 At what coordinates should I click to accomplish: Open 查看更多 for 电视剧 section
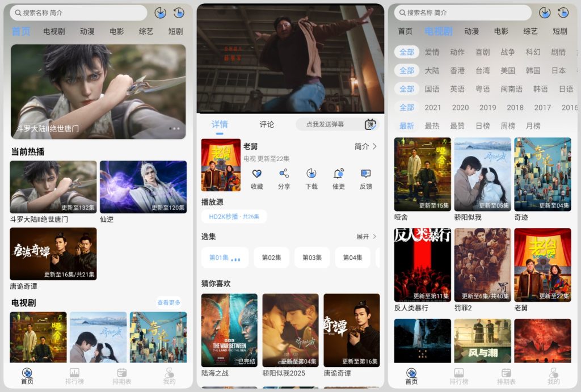[169, 303]
